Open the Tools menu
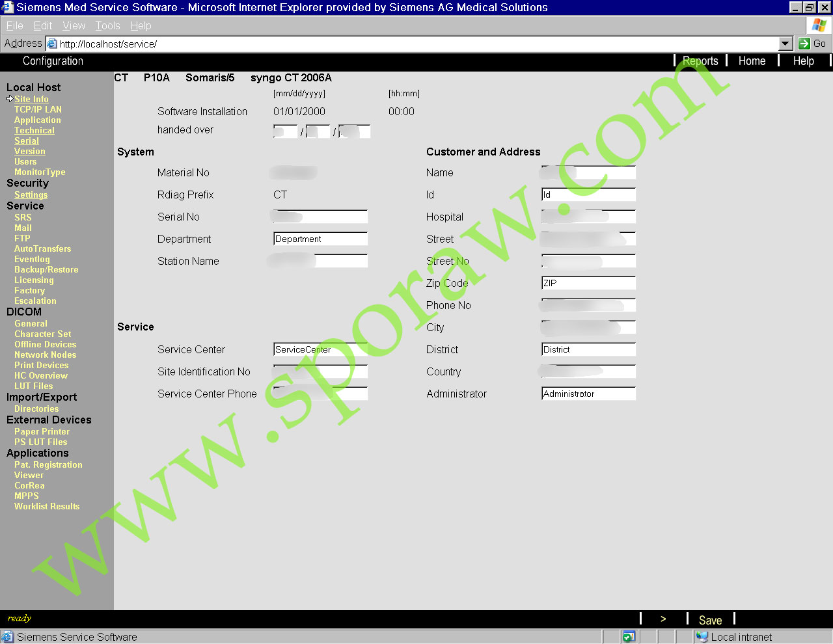 [x=107, y=25]
